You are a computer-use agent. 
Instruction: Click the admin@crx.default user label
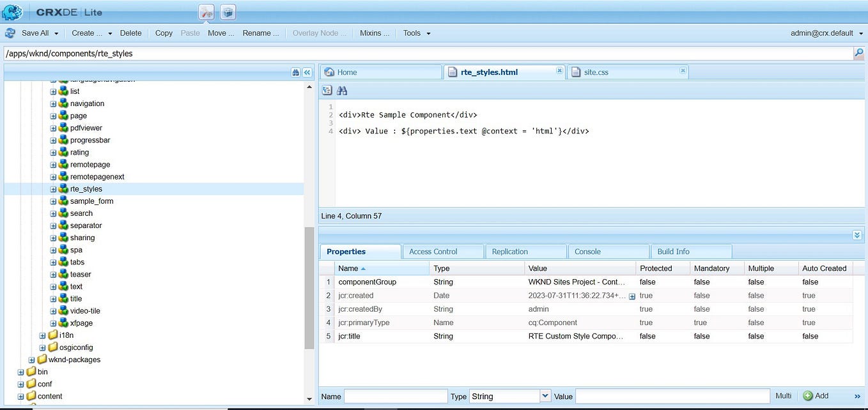822,33
